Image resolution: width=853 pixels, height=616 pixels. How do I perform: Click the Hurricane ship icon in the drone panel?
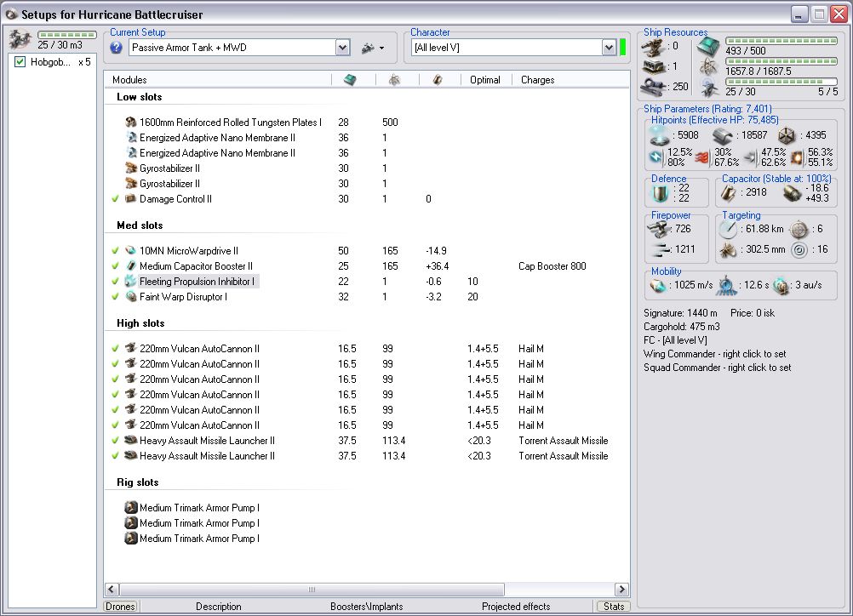tap(19, 38)
